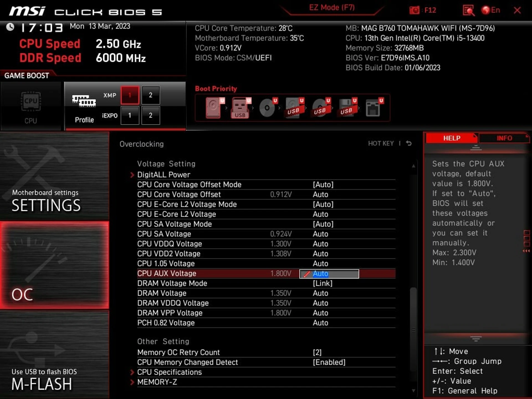
Task: Open Memory OC Retry Count dropdown
Action: tap(317, 352)
